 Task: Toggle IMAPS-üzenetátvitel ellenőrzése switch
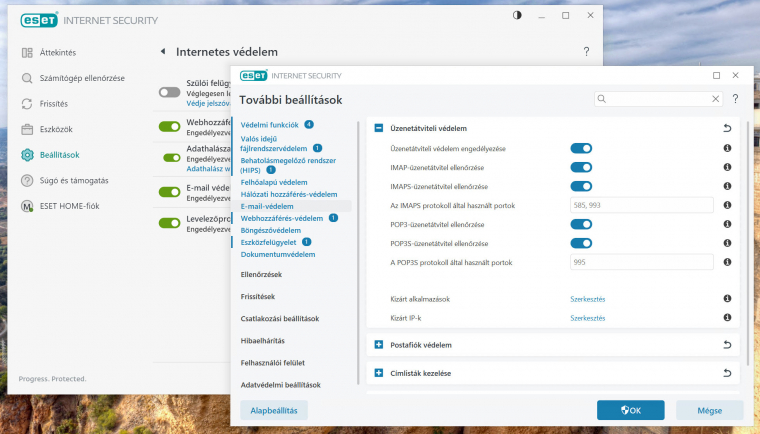coord(581,186)
